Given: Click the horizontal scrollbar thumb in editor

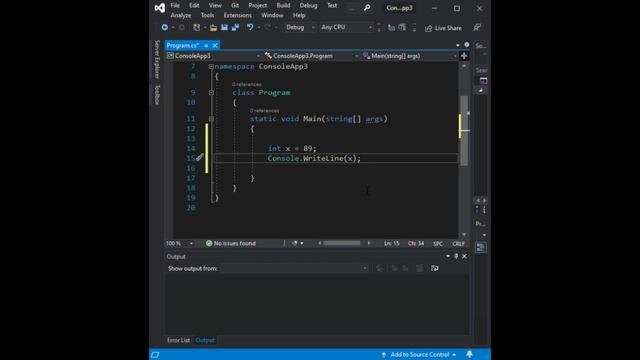Looking at the screenshot, I should [x=342, y=243].
